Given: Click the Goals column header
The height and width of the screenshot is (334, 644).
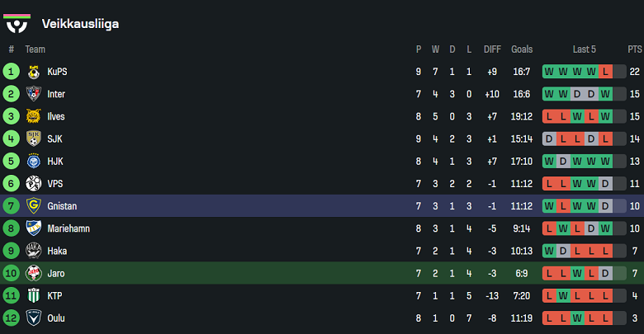Looking at the screenshot, I should (522, 49).
